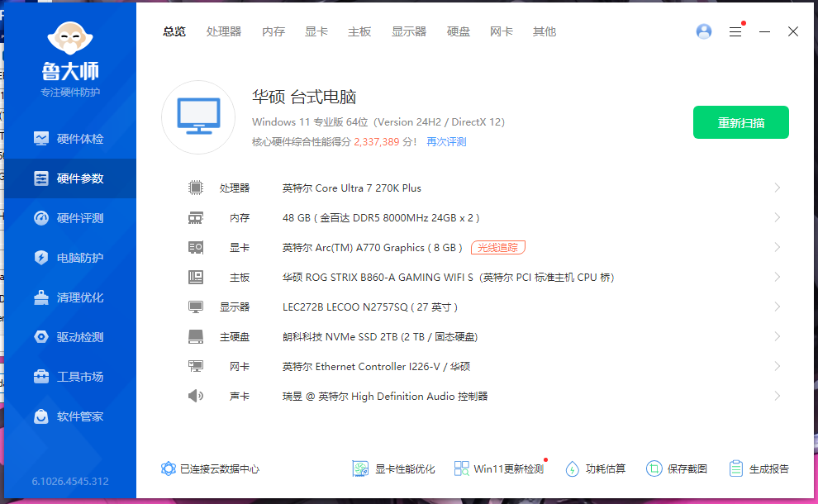The height and width of the screenshot is (504, 818).
Task: Expand the 声卡 row chevron
Action: (x=778, y=396)
